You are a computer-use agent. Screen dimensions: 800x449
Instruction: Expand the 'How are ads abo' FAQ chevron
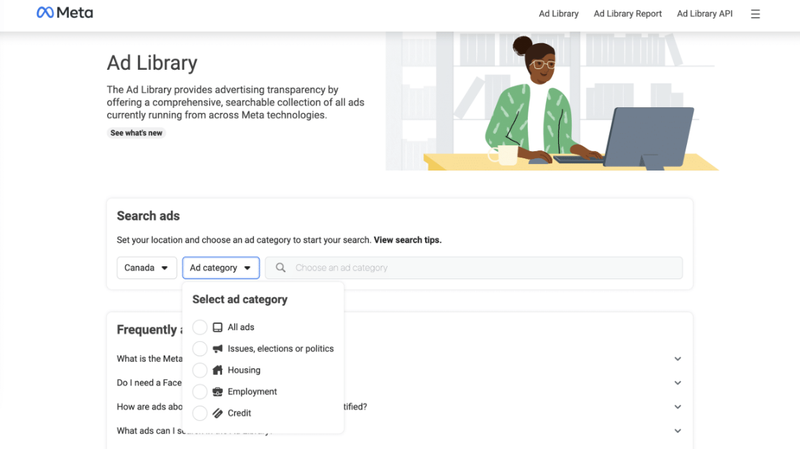point(678,407)
